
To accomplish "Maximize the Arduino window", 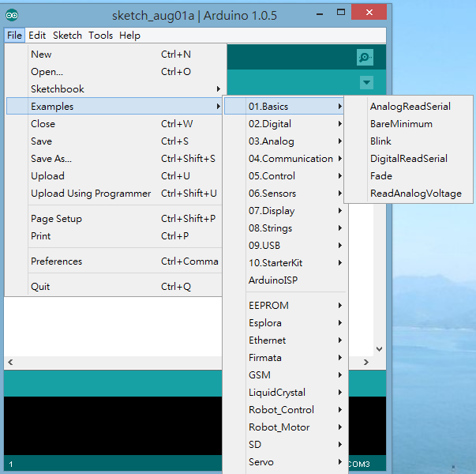I will pos(341,12).
